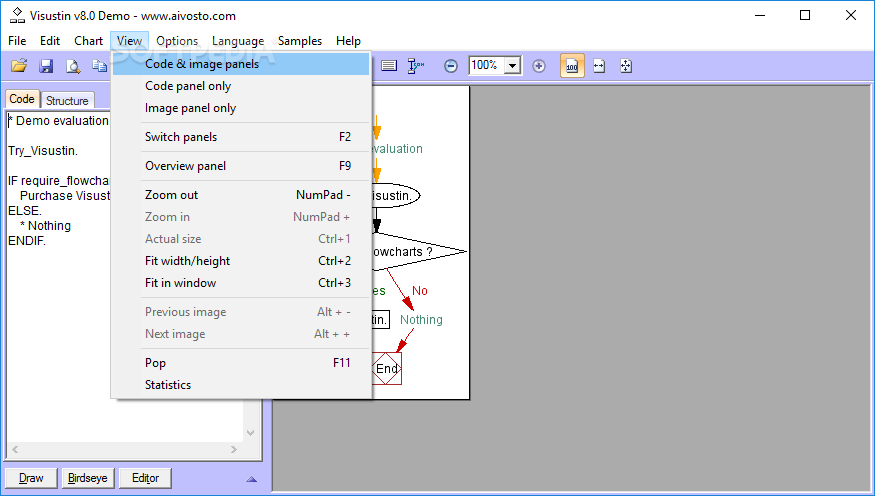Click the red No branch label

tap(420, 291)
